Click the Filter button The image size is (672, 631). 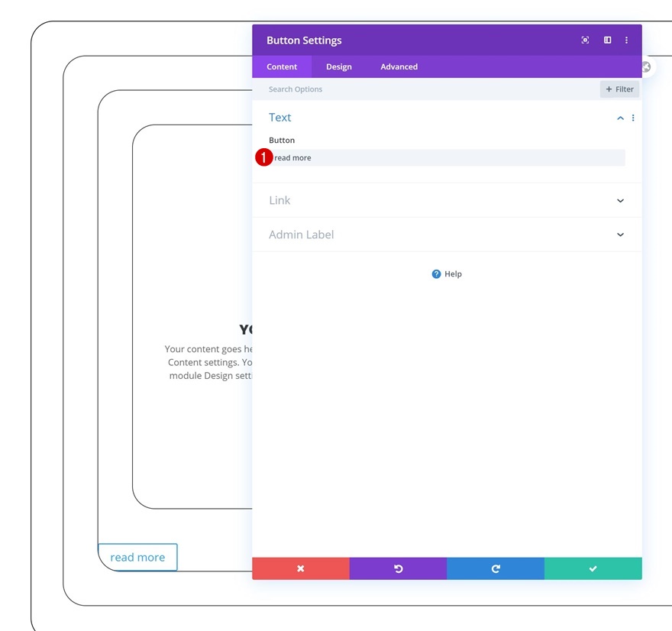tap(619, 89)
